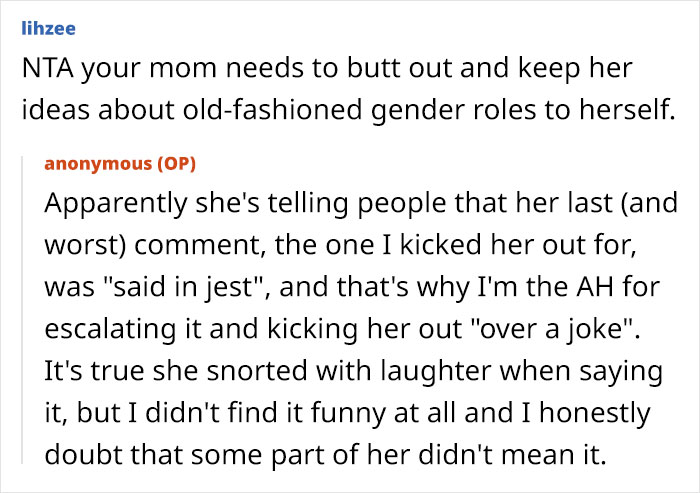Click the words "to herself." ending lihzee's comment
Viewport: 700px width, 493px height.
(x=614, y=115)
